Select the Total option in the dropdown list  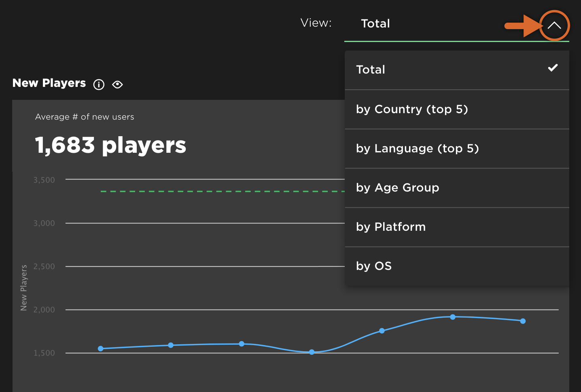click(x=371, y=70)
